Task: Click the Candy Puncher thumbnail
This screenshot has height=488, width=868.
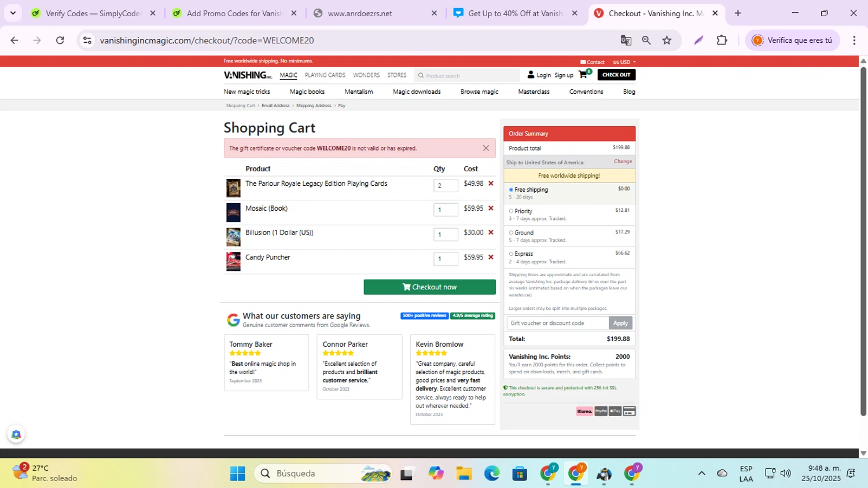Action: [233, 262]
